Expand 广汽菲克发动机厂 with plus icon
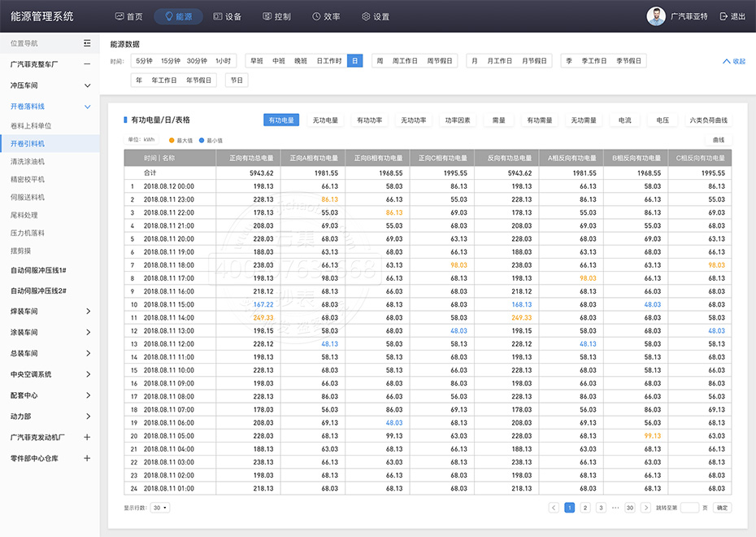The height and width of the screenshot is (537, 756). [87, 437]
